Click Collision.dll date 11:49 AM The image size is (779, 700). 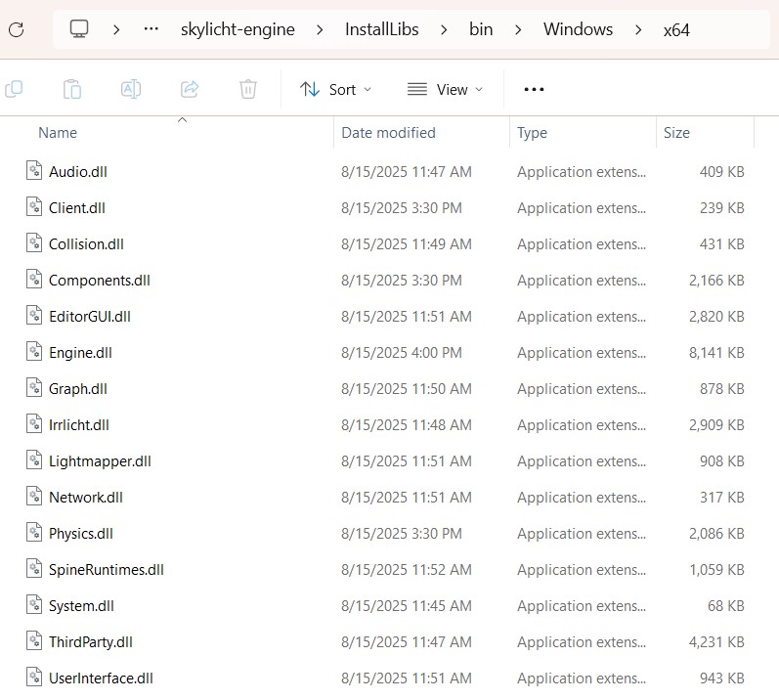[x=407, y=244]
